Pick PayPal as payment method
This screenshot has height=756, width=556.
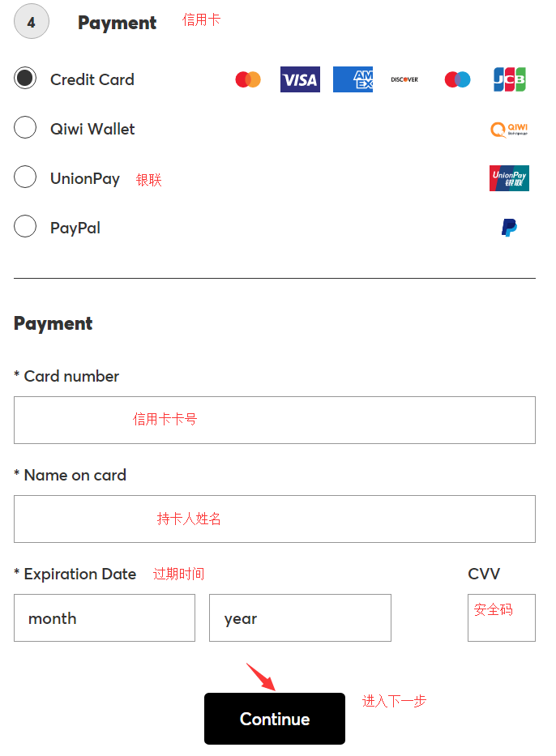point(25,227)
